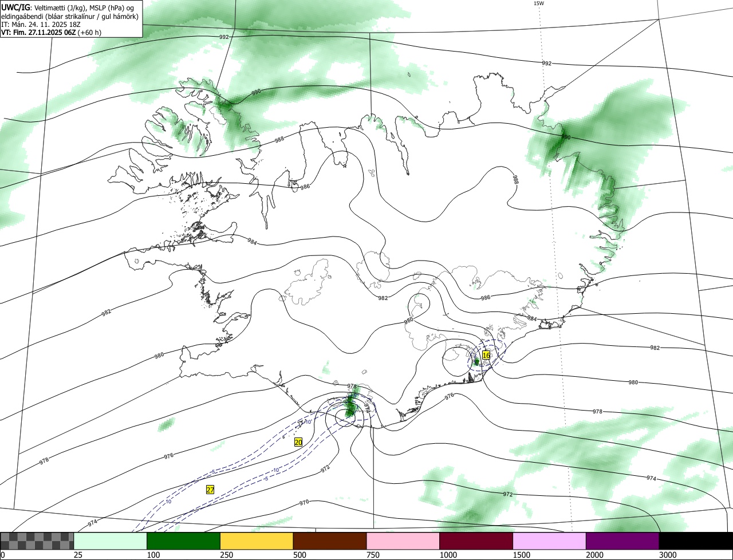Select the yellow 250–500 legend swatch
This screenshot has width=733, height=560.
pyautogui.click(x=257, y=541)
